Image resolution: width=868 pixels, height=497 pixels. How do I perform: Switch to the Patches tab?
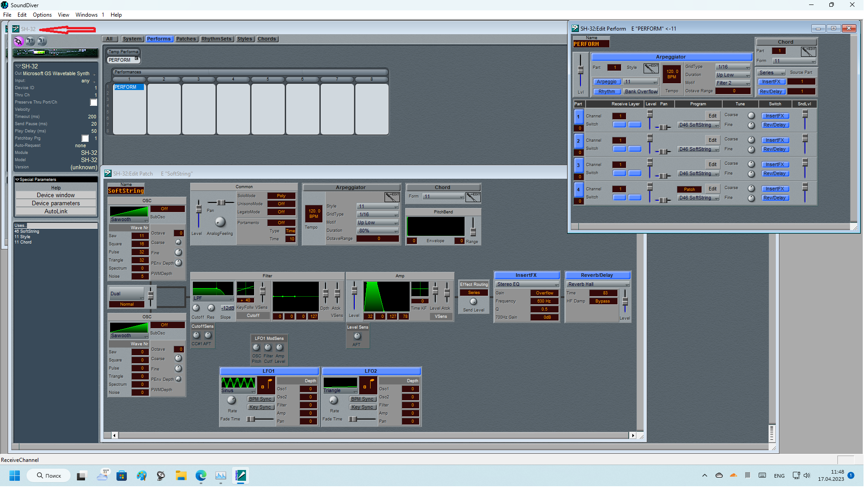tap(186, 39)
